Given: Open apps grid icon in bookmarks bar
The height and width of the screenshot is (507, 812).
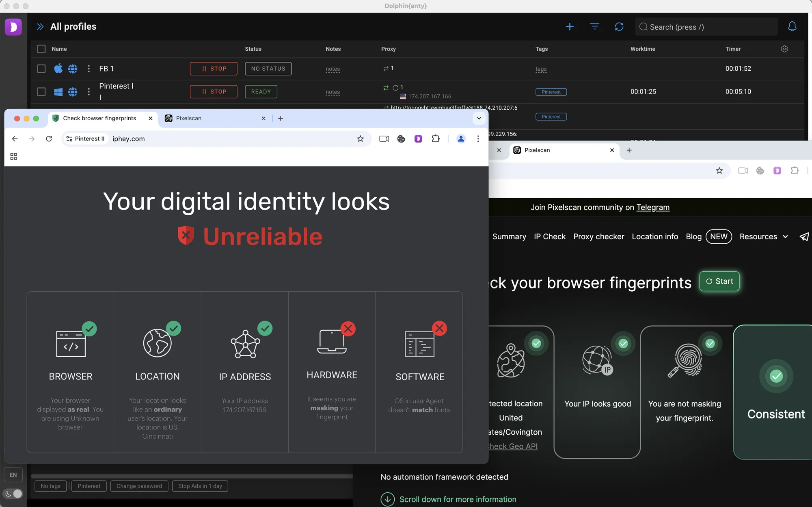Looking at the screenshot, I should [x=14, y=156].
